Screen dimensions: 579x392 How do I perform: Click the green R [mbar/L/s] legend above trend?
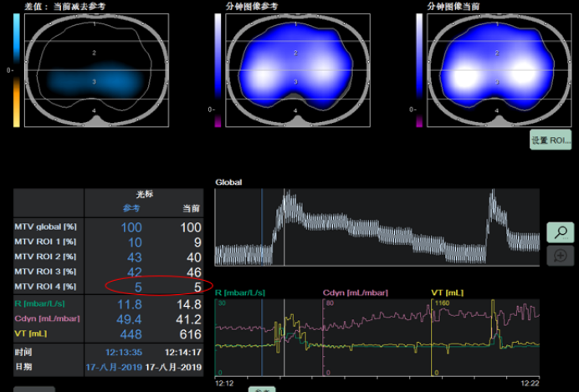pos(240,293)
